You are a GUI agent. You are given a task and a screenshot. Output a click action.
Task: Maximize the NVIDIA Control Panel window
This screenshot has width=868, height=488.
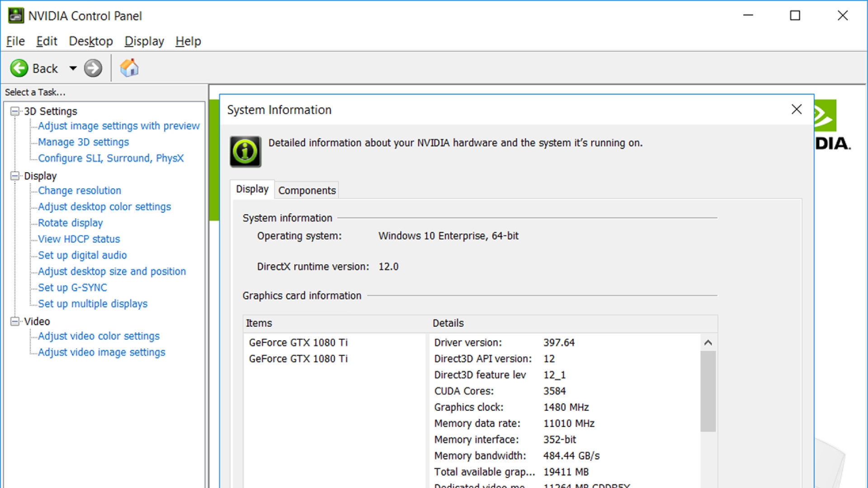(x=795, y=15)
